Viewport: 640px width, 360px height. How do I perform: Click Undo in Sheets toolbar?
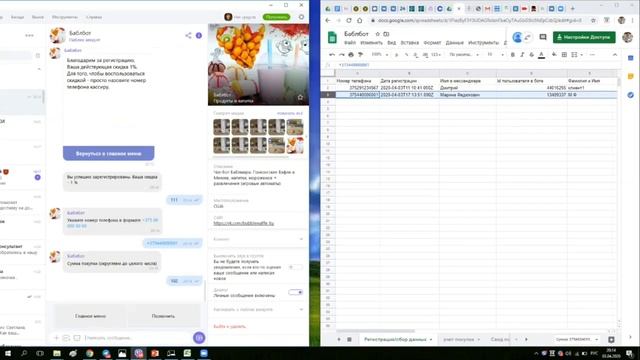pos(332,55)
